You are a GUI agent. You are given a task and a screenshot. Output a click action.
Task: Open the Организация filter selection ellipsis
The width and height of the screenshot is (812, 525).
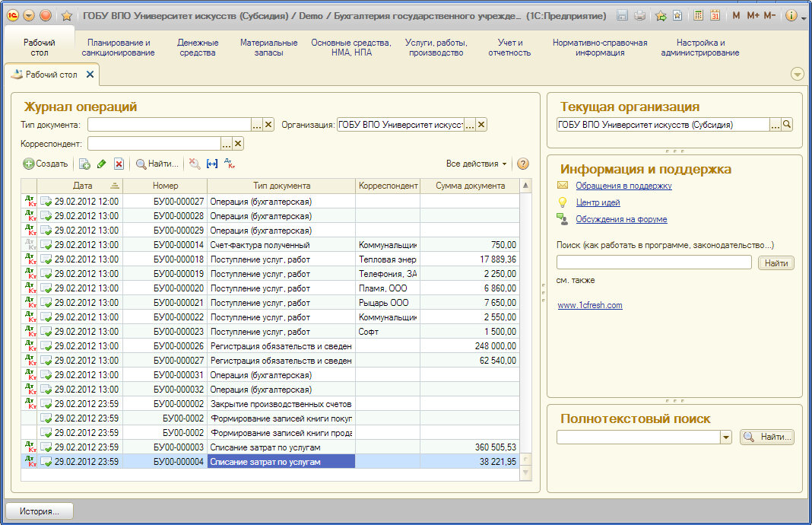[x=470, y=124]
